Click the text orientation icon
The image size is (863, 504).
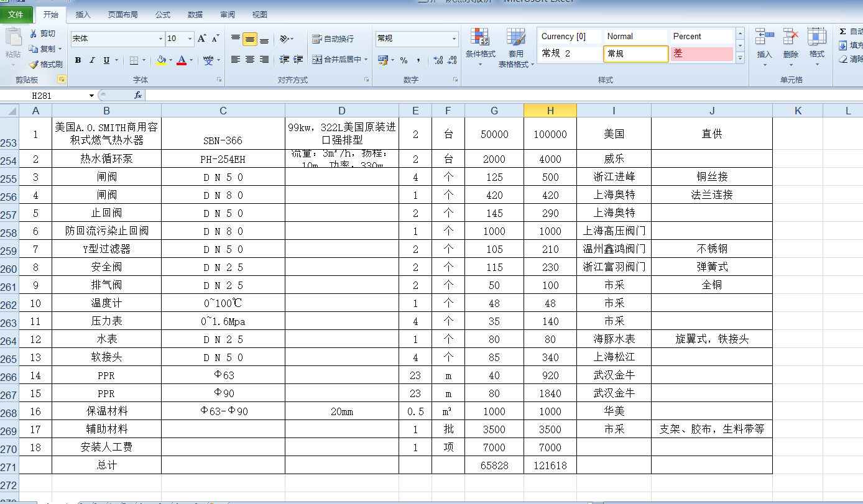tap(285, 39)
